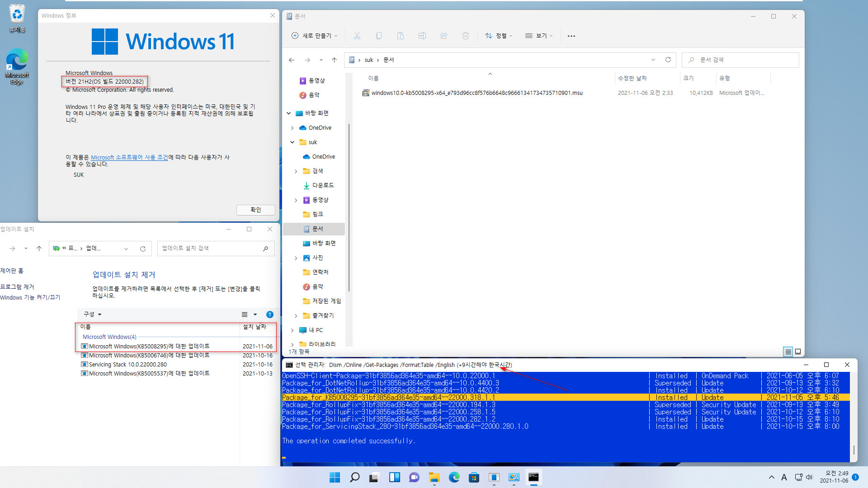Screen dimensions: 868x488
Task: Click the Cut icon in Explorer toolbar
Action: tap(357, 36)
